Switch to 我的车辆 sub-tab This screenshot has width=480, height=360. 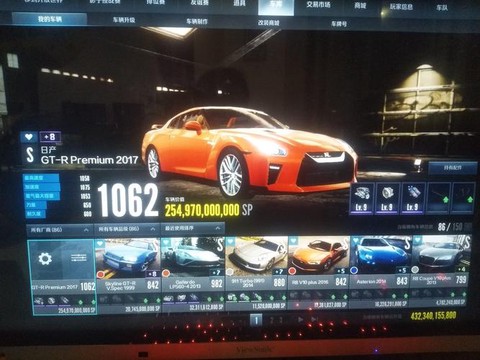(x=50, y=19)
